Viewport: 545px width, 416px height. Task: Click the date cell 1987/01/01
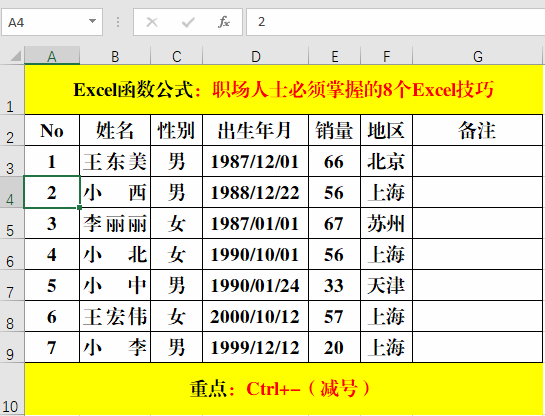click(255, 223)
